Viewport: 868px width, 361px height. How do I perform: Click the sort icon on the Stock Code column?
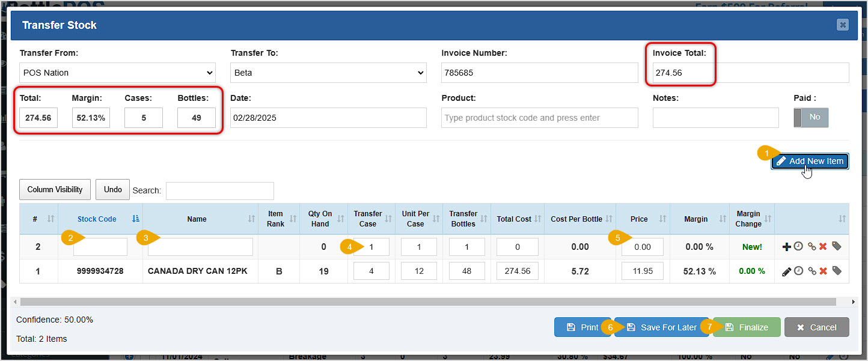click(x=135, y=219)
